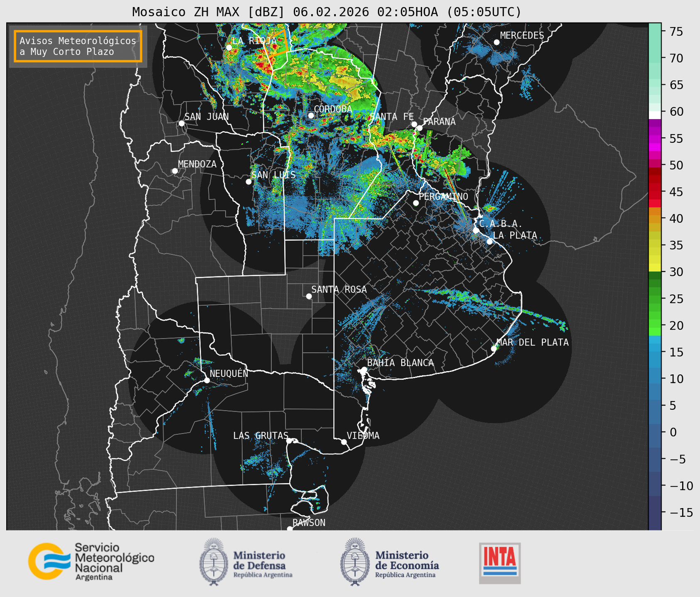The image size is (700, 597).
Task: Select the BAHÍA BLANCA city marker
Action: click(364, 369)
